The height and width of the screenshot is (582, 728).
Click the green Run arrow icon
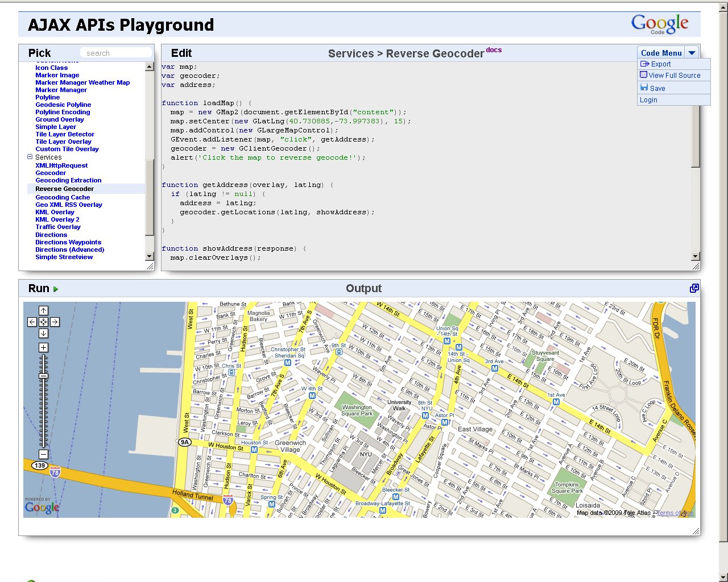click(x=56, y=289)
